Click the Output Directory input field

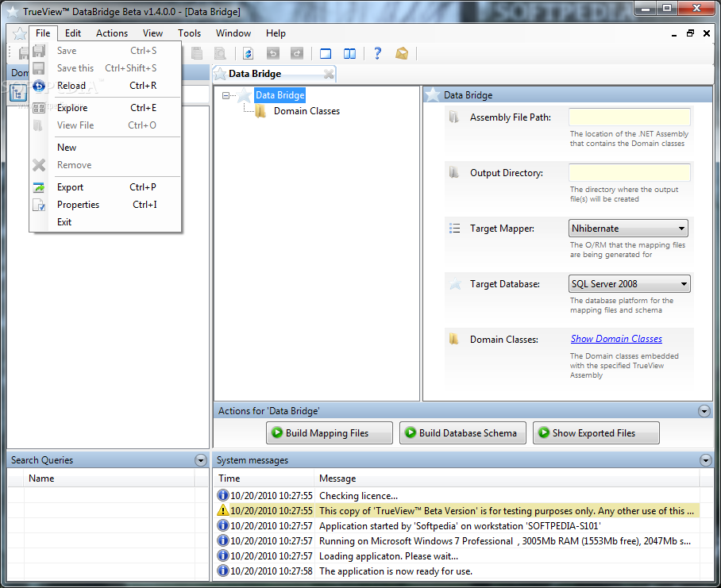click(630, 173)
